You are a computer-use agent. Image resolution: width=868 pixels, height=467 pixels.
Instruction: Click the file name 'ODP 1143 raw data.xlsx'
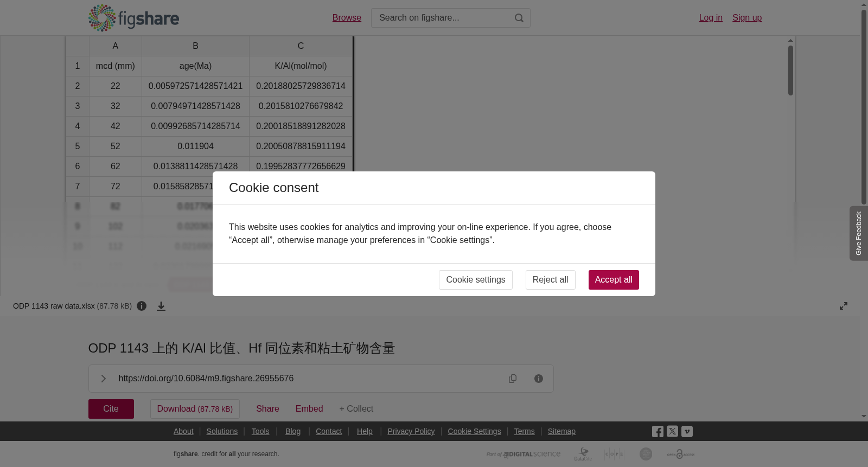pyautogui.click(x=54, y=306)
